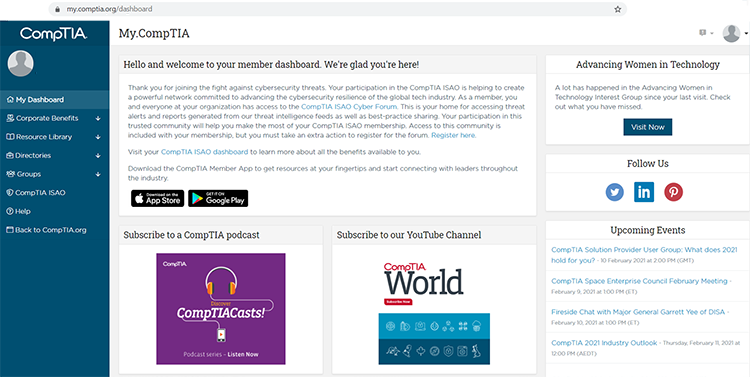This screenshot has width=750, height=377.
Task: Click the CompTIA logo in sidebar
Action: [x=54, y=33]
